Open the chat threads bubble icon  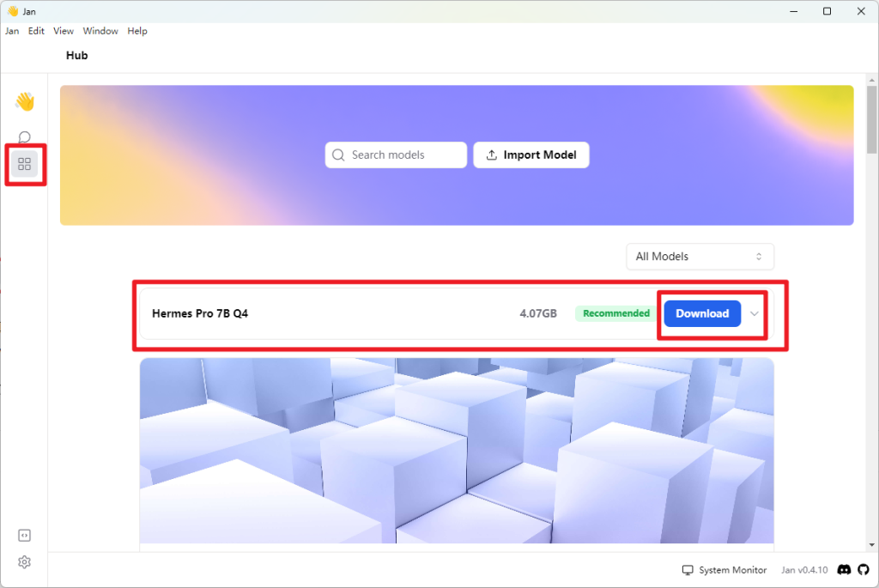click(x=24, y=137)
